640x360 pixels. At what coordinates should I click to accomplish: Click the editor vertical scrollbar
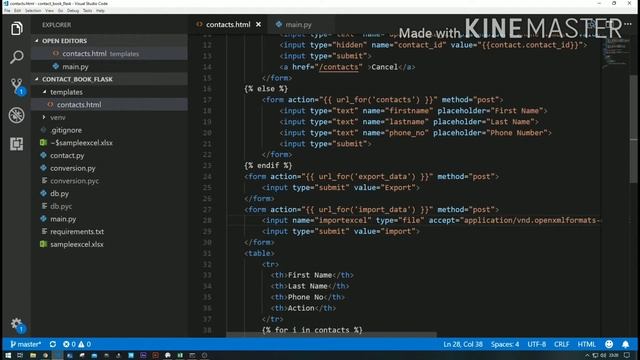pyautogui.click(x=634, y=129)
